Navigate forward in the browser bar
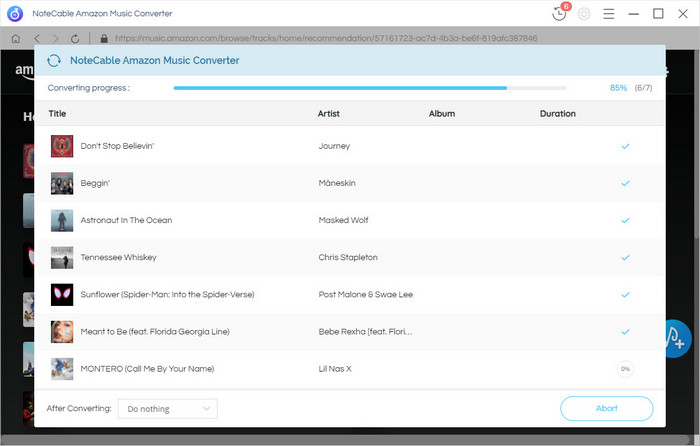The height and width of the screenshot is (446, 700). point(55,39)
